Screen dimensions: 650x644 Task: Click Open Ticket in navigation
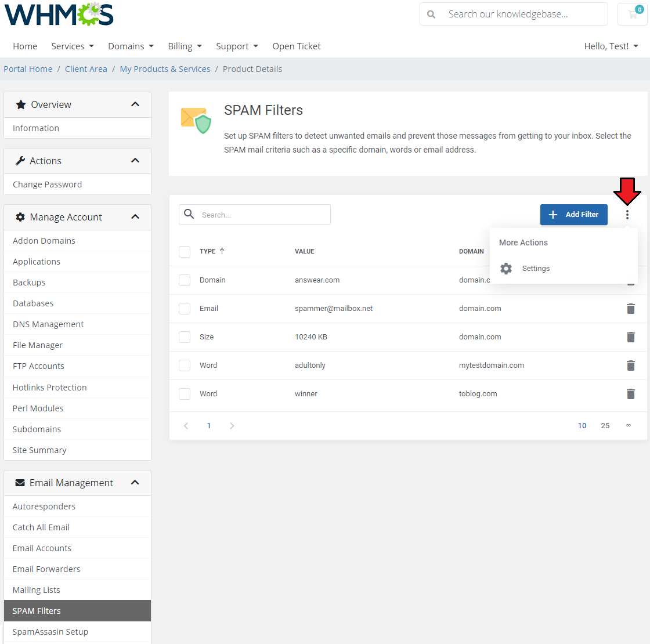pos(297,46)
